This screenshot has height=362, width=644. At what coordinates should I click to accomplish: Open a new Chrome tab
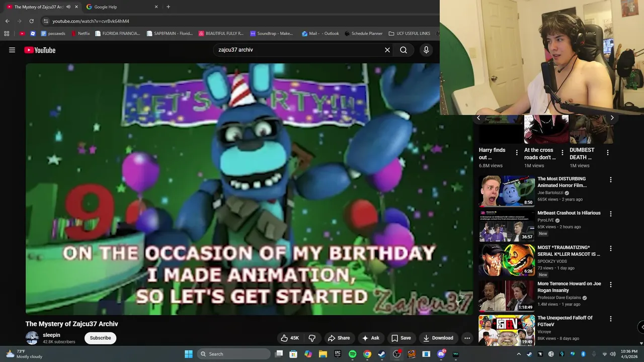tap(168, 7)
